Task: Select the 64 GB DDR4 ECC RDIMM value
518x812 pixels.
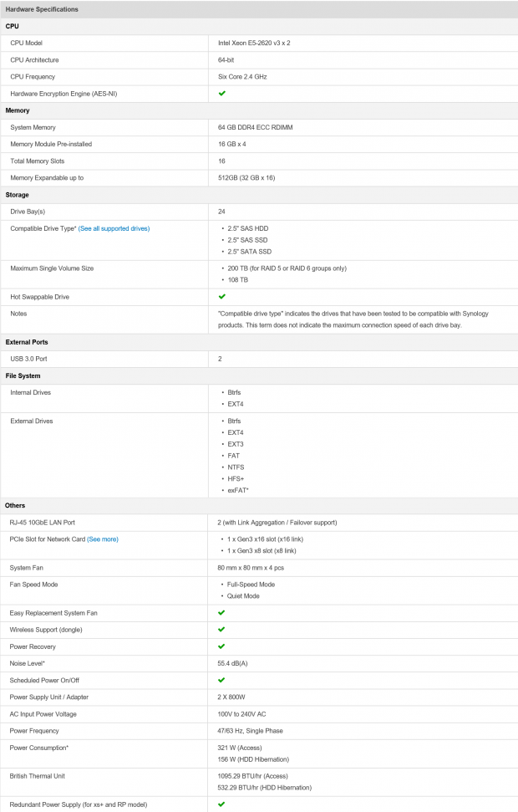Action: pyautogui.click(x=256, y=127)
